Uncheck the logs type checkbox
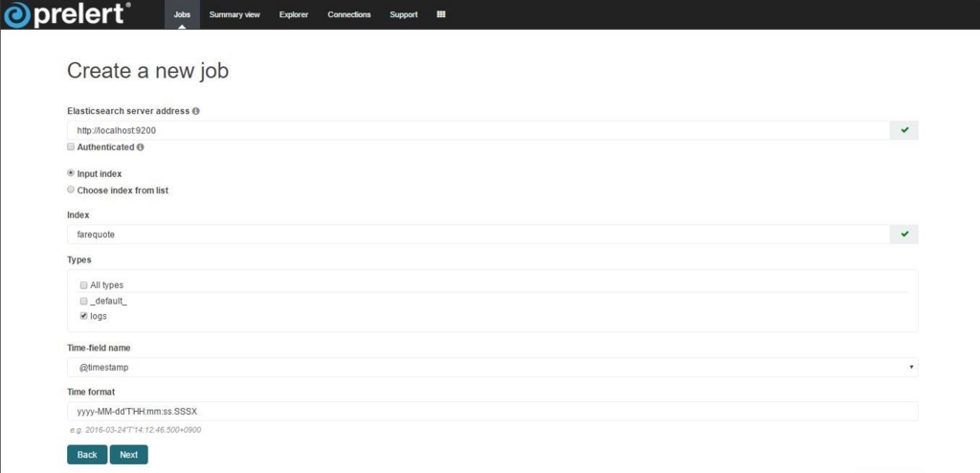Screen dimensions: 980x473 click(x=84, y=316)
